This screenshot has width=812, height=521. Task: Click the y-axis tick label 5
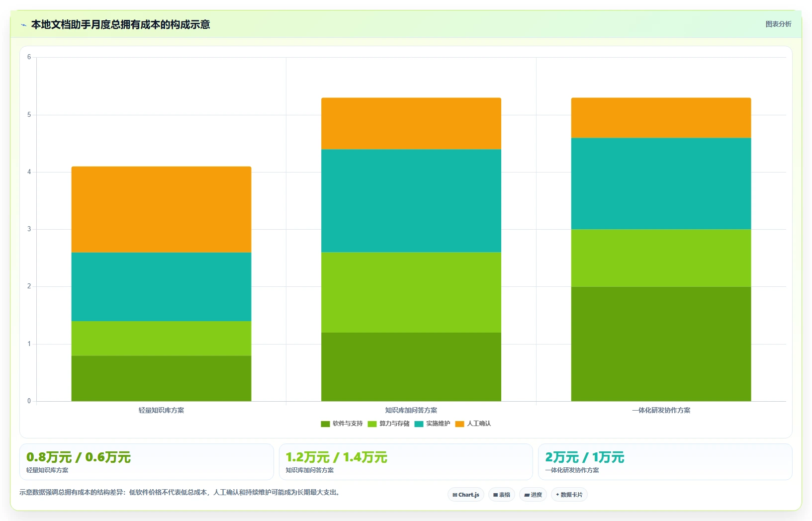pos(29,115)
